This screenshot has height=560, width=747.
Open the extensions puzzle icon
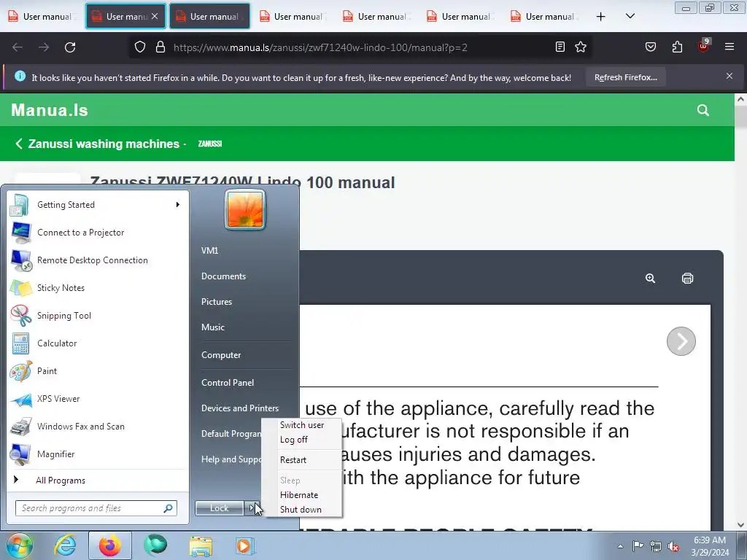[x=677, y=47]
